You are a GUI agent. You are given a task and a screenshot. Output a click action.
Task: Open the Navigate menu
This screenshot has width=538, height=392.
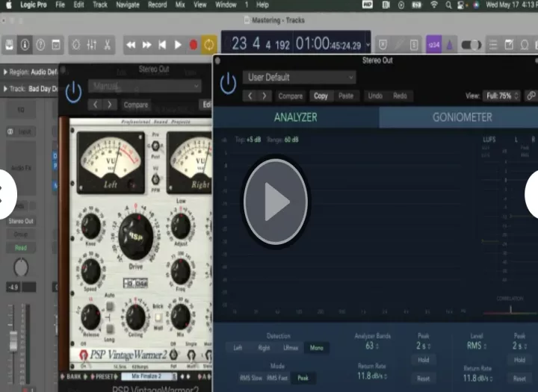point(128,4)
